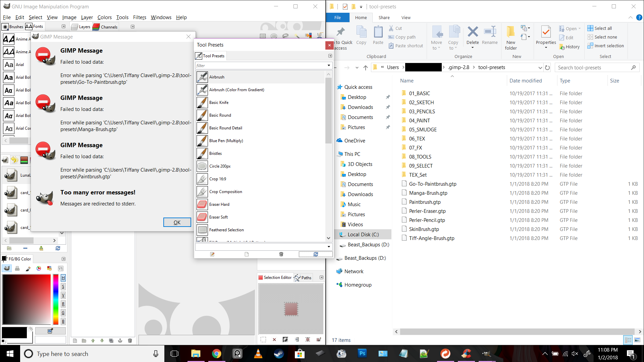
Task: Switch to the Channels tab
Action: [x=105, y=27]
